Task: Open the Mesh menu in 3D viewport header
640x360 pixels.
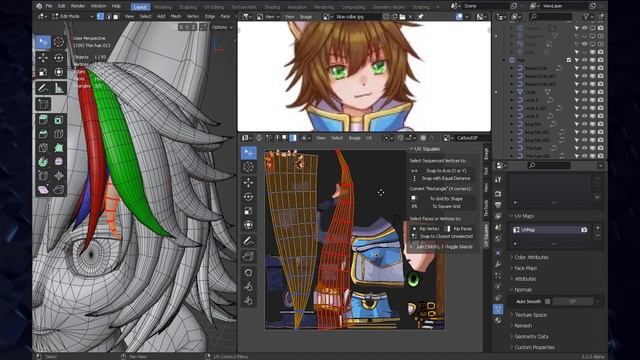Action: point(176,16)
